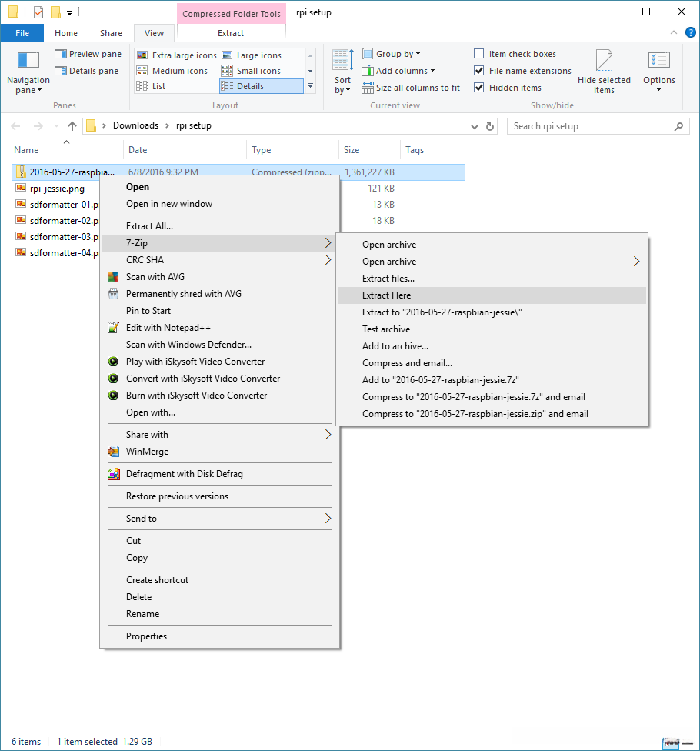
Task: Toggle the Preview pane
Action: pos(88,54)
